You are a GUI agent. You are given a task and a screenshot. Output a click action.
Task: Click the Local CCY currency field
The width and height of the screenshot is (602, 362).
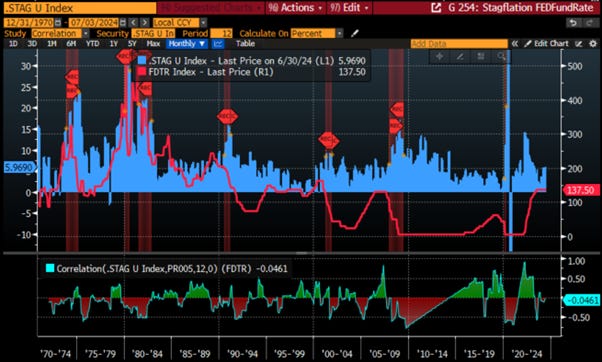[x=176, y=23]
